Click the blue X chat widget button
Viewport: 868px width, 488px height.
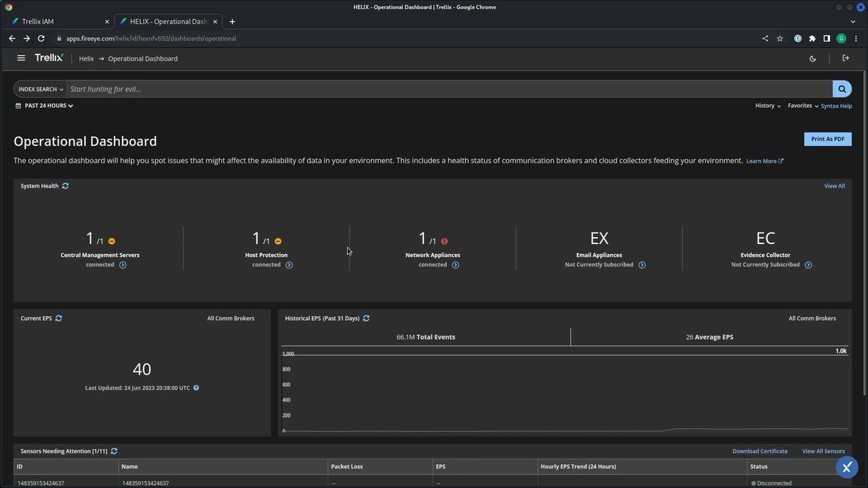pyautogui.click(x=846, y=468)
